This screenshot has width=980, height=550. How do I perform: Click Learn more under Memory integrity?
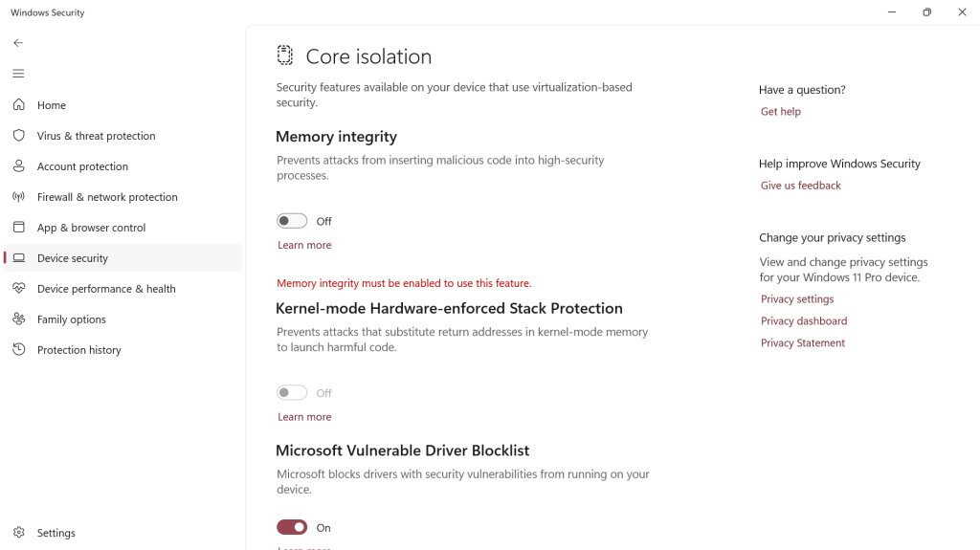pyautogui.click(x=304, y=246)
